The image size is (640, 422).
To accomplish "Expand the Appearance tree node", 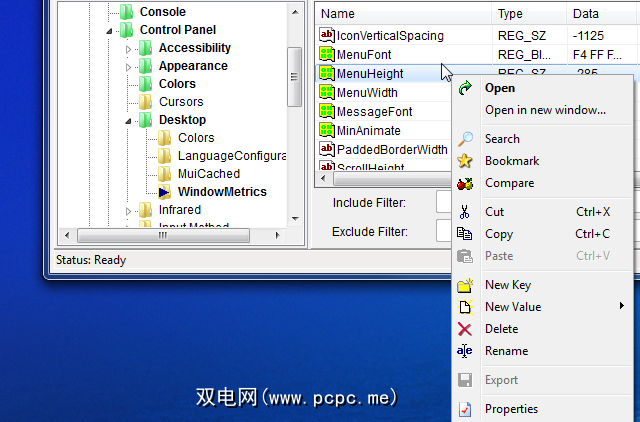I will (128, 67).
